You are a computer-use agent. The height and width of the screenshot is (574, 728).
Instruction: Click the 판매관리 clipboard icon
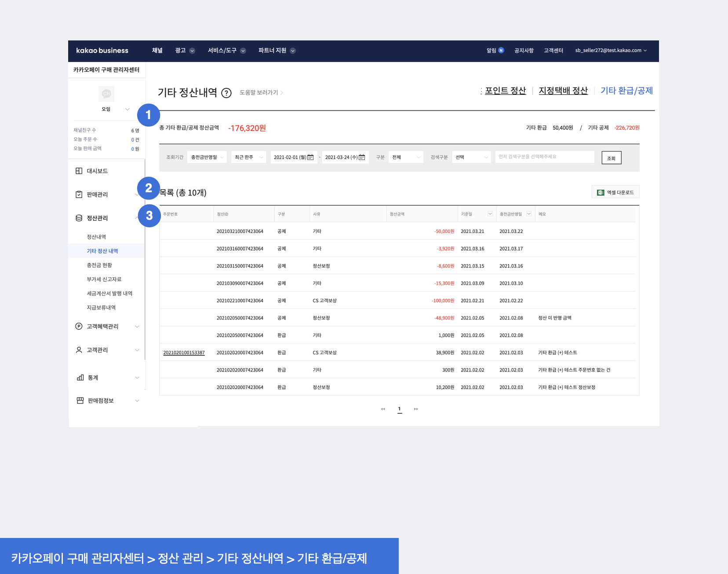point(79,194)
